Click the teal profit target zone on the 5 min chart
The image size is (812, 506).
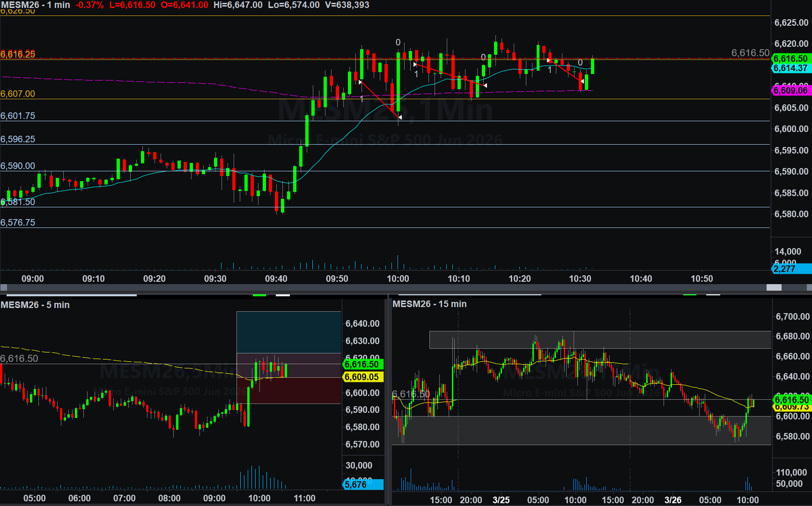click(288, 332)
